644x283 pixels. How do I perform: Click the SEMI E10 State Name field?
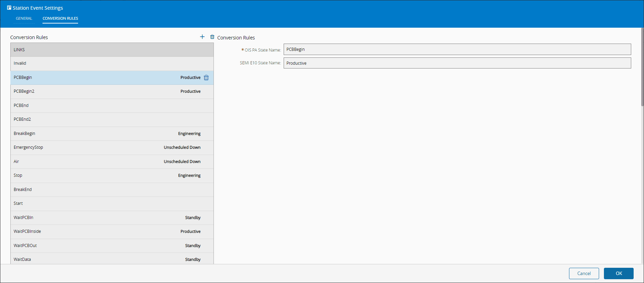[x=457, y=63]
